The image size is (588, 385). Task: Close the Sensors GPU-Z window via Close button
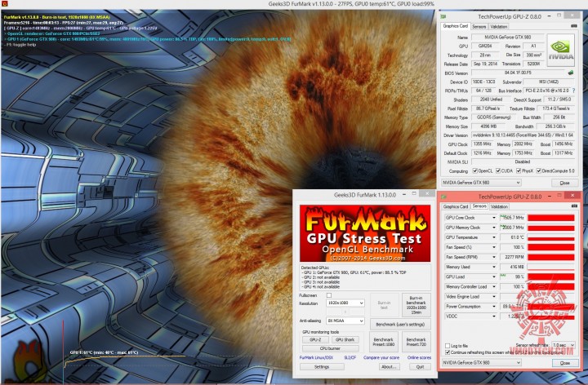(565, 363)
